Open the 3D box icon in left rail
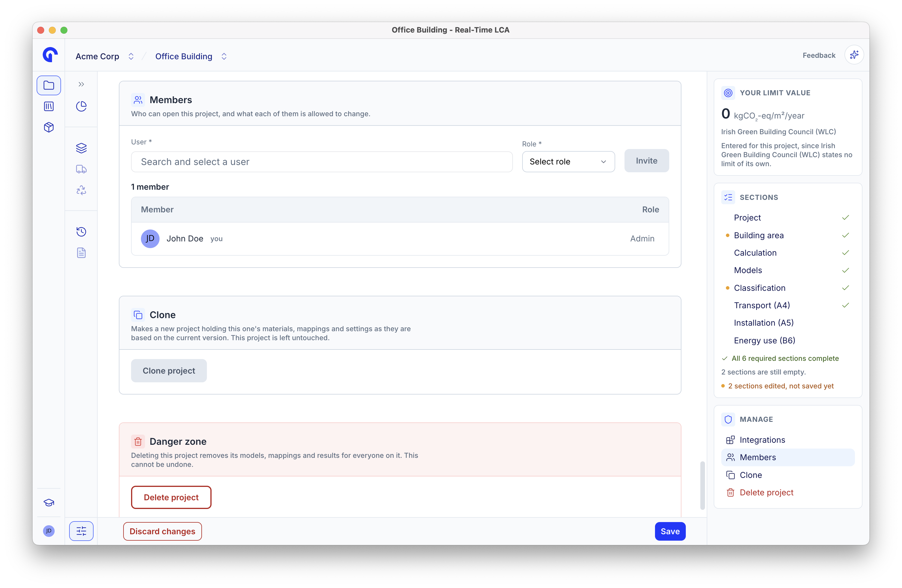Screen dimensions: 902x588 point(49,127)
